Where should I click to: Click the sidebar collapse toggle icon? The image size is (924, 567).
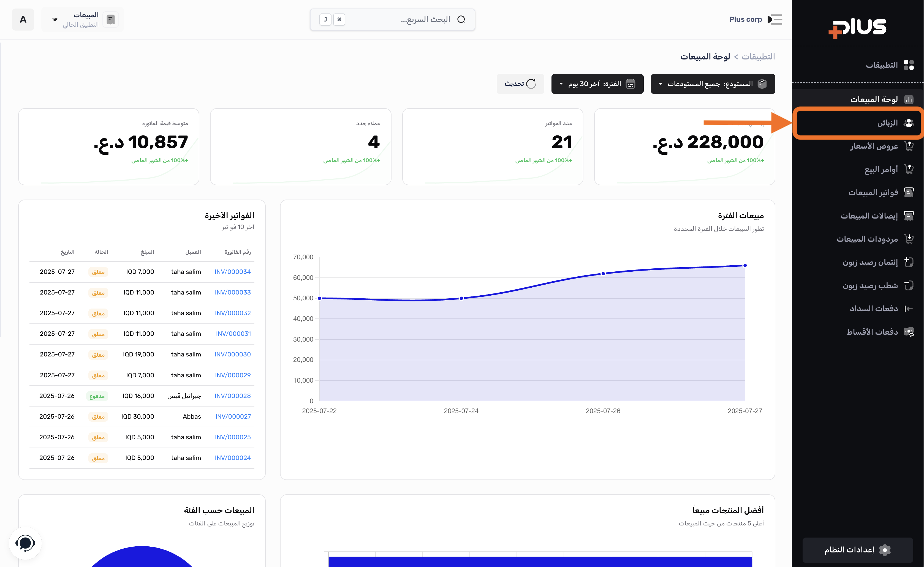[775, 20]
